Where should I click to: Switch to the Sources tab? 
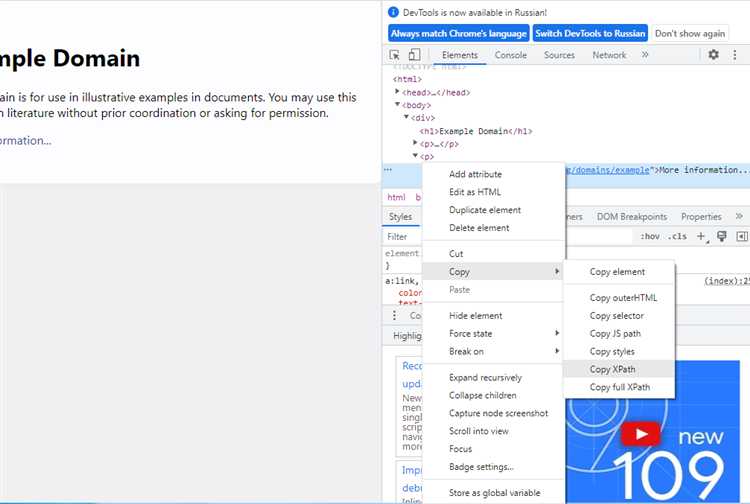(x=559, y=55)
